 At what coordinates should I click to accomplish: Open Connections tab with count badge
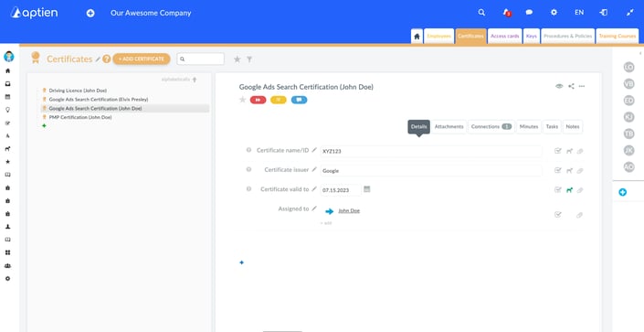491,127
